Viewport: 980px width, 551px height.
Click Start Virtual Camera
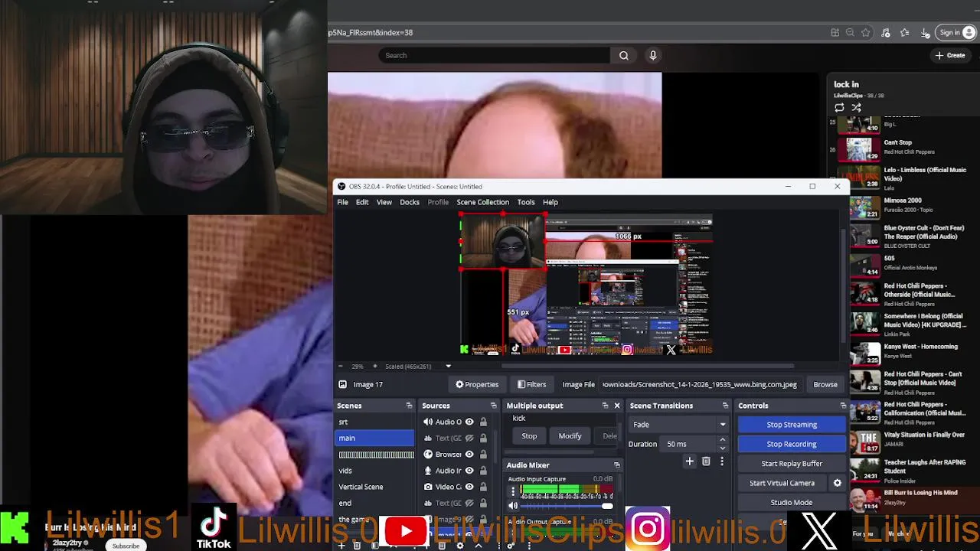pos(782,483)
